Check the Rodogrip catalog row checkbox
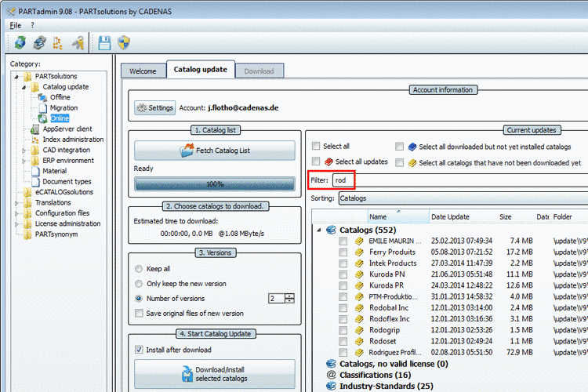Viewport: 588px width, 392px height. pyautogui.click(x=343, y=330)
